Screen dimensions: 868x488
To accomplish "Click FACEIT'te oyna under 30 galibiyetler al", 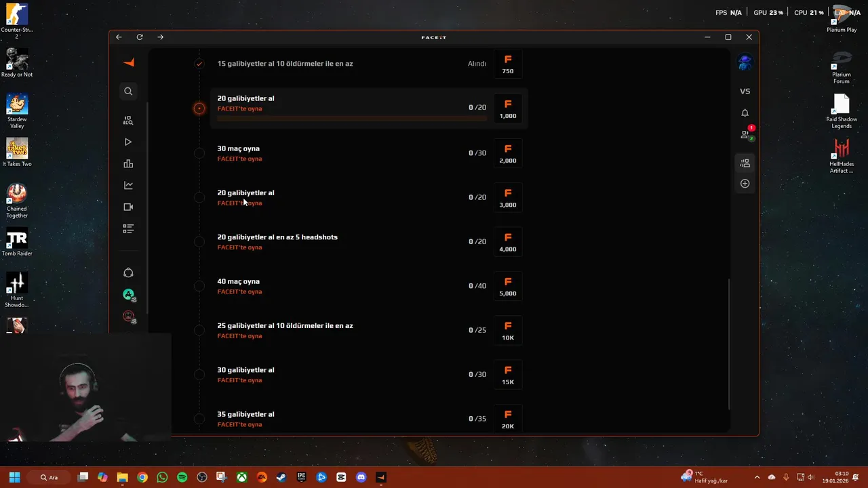I will pyautogui.click(x=239, y=380).
